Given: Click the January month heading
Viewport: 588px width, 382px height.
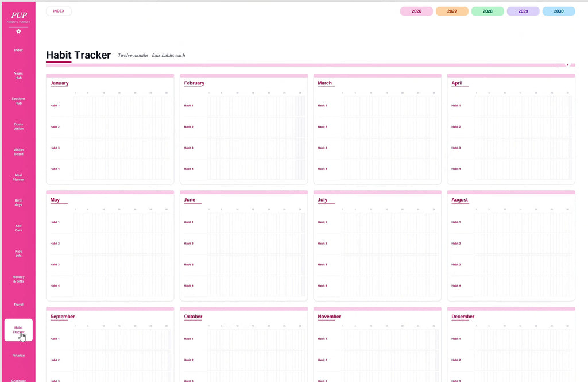Looking at the screenshot, I should [59, 83].
